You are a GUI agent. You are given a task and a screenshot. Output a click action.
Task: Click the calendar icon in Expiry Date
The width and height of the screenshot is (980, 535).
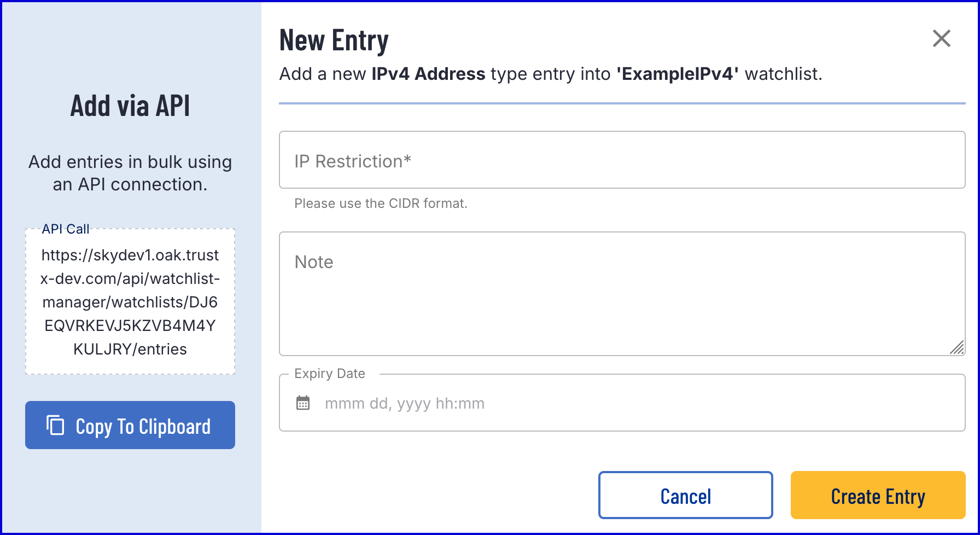(x=303, y=403)
